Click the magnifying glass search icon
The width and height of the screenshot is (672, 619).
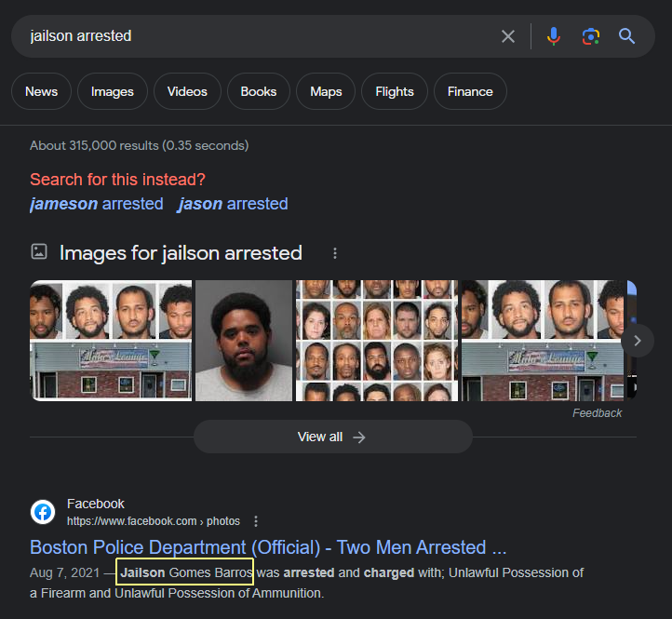click(626, 36)
